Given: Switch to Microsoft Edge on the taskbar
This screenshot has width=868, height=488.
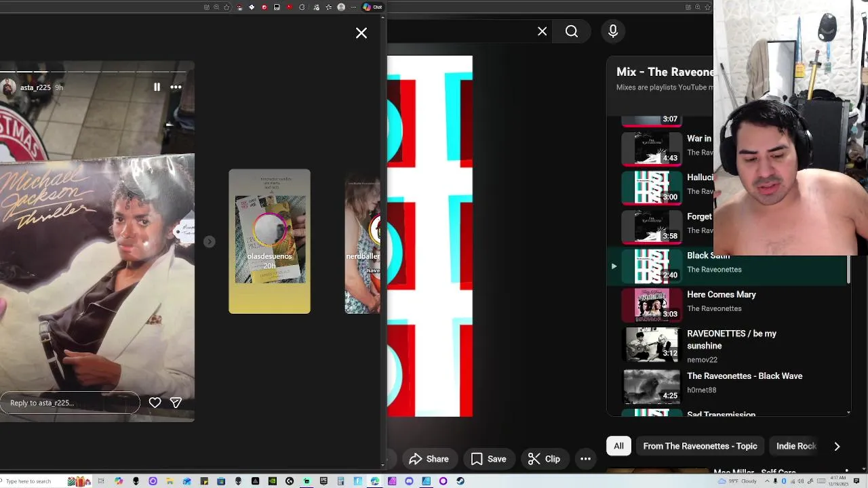Looking at the screenshot, I should 374,481.
